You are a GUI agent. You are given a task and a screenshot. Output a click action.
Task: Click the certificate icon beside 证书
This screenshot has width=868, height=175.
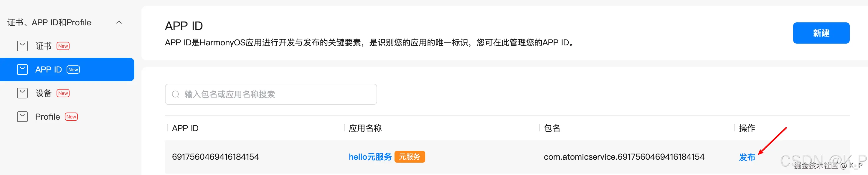click(22, 46)
